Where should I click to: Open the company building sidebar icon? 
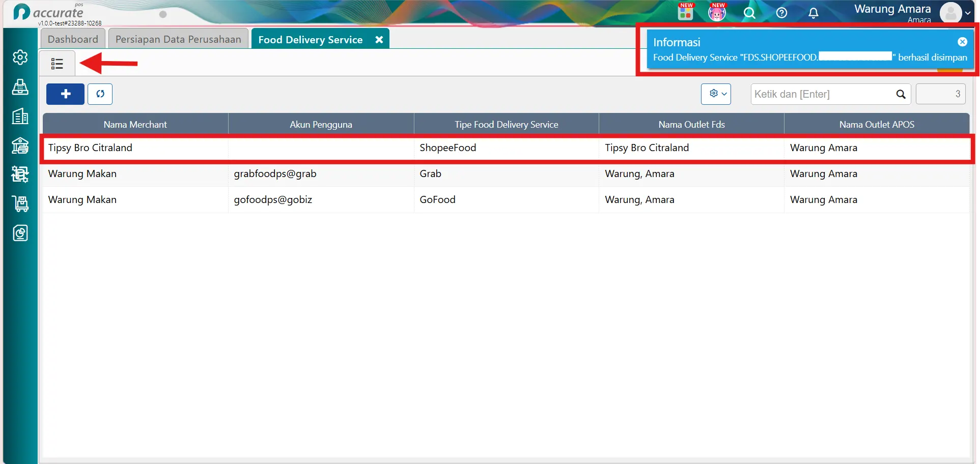pos(20,117)
